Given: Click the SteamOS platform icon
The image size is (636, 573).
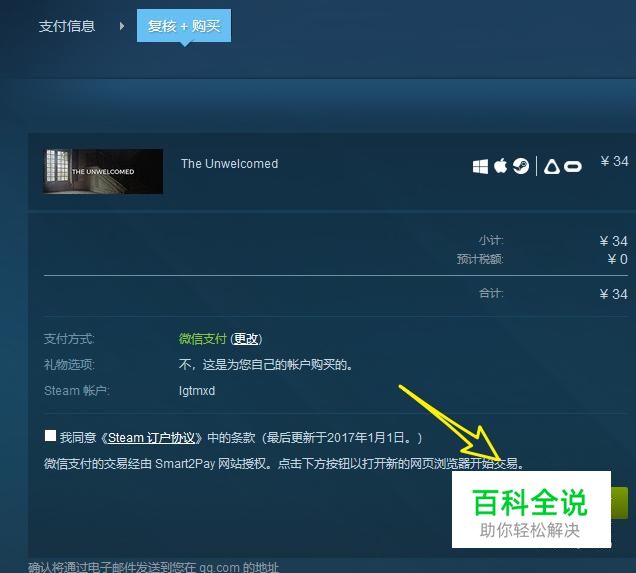Looking at the screenshot, I should 521,166.
